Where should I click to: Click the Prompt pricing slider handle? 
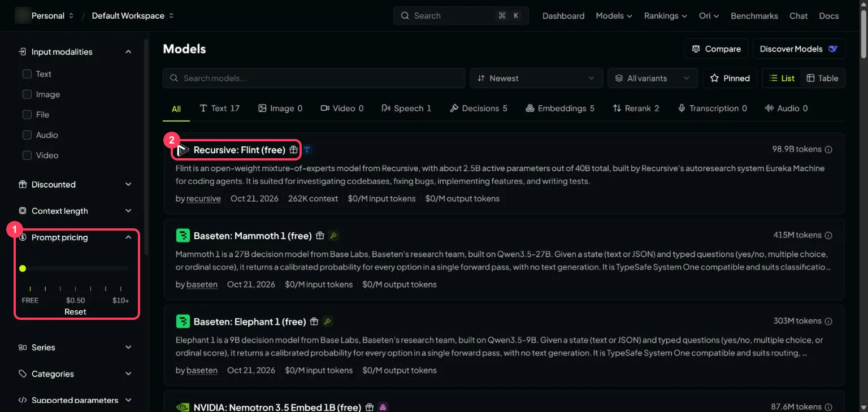tap(23, 268)
